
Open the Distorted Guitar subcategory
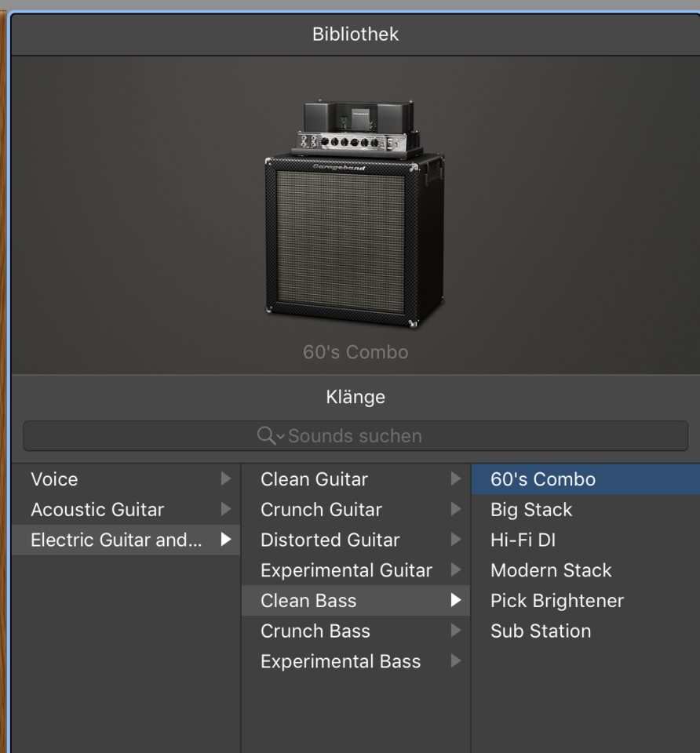pyautogui.click(x=330, y=540)
